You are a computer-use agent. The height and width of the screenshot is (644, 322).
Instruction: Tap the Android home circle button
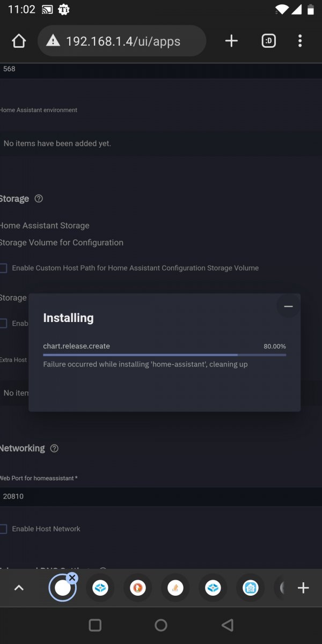tap(160, 625)
